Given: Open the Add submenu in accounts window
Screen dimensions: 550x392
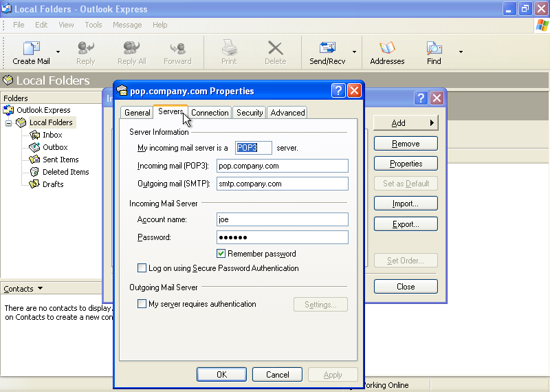Looking at the screenshot, I should [406, 123].
